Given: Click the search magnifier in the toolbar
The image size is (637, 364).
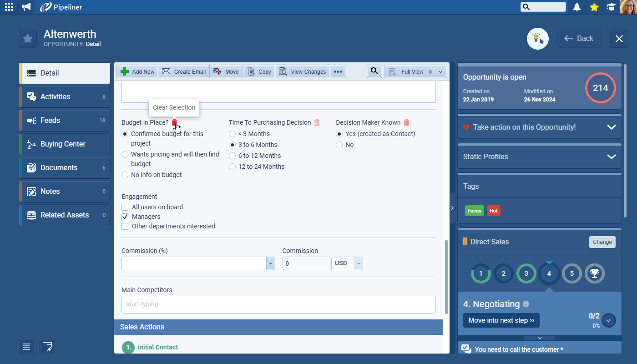Looking at the screenshot, I should click(x=374, y=71).
